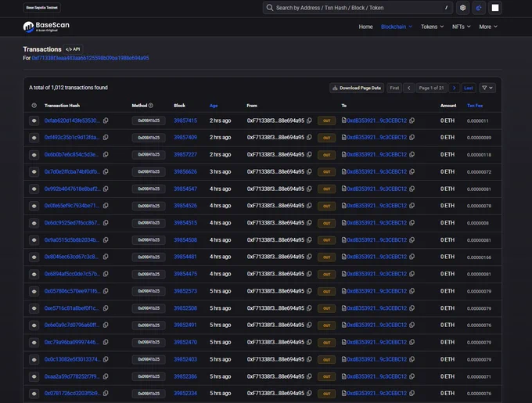Copy transaction hash 0x992b4047618e8baf2
Screen dimensions: 532x403
(106, 189)
